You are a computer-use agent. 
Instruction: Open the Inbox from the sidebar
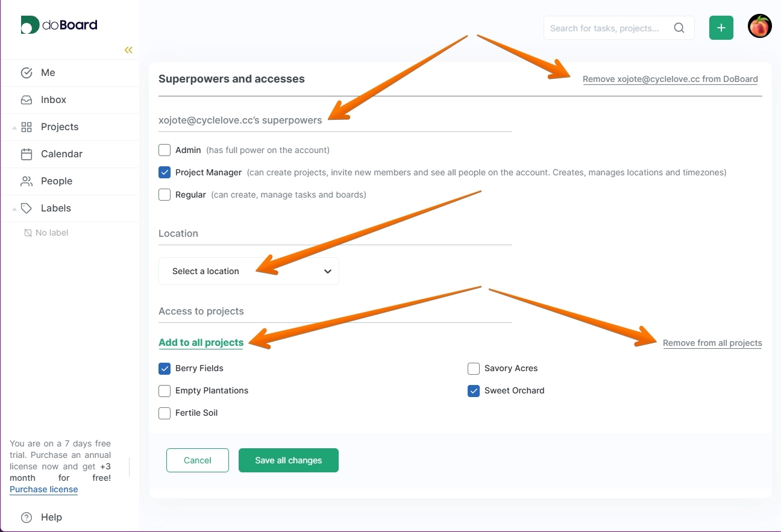[53, 99]
